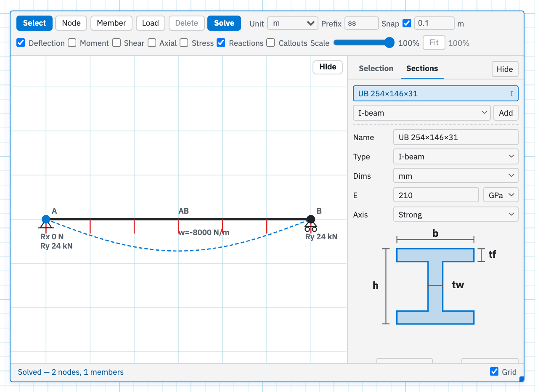Click the tf flange thickness label
Viewport: 535px width, 392px height.
click(x=492, y=254)
